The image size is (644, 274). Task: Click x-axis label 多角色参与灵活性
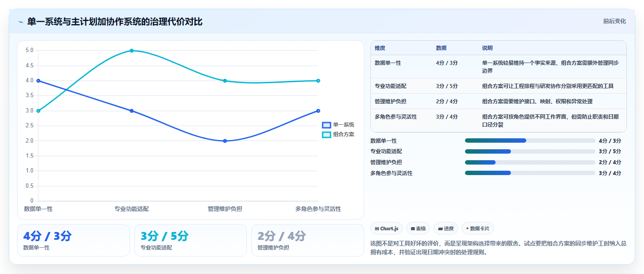[318, 209]
